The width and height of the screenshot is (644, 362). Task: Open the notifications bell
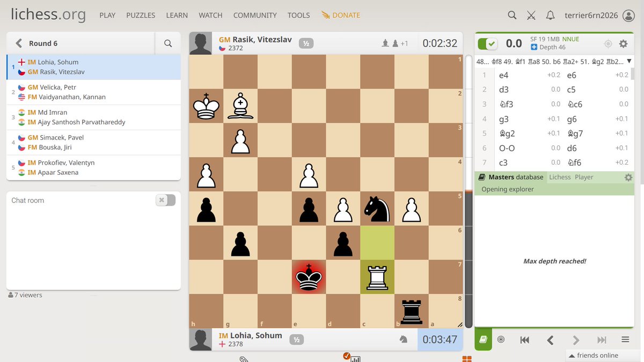point(550,16)
